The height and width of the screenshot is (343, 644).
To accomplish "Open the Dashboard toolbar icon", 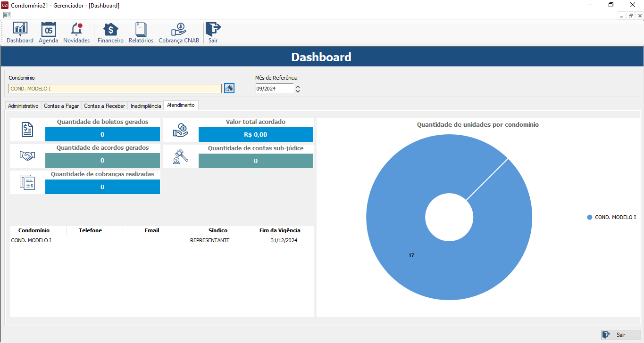I will tap(20, 33).
